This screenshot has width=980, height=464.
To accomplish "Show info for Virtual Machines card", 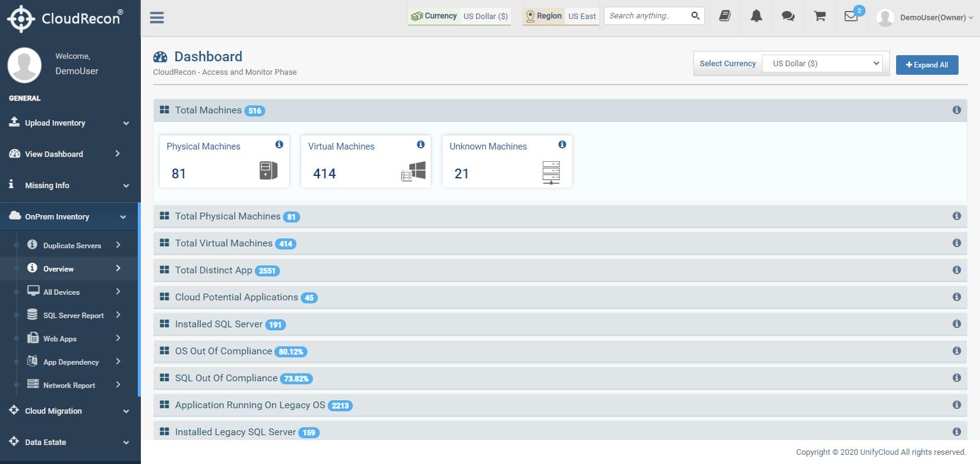I will point(421,145).
